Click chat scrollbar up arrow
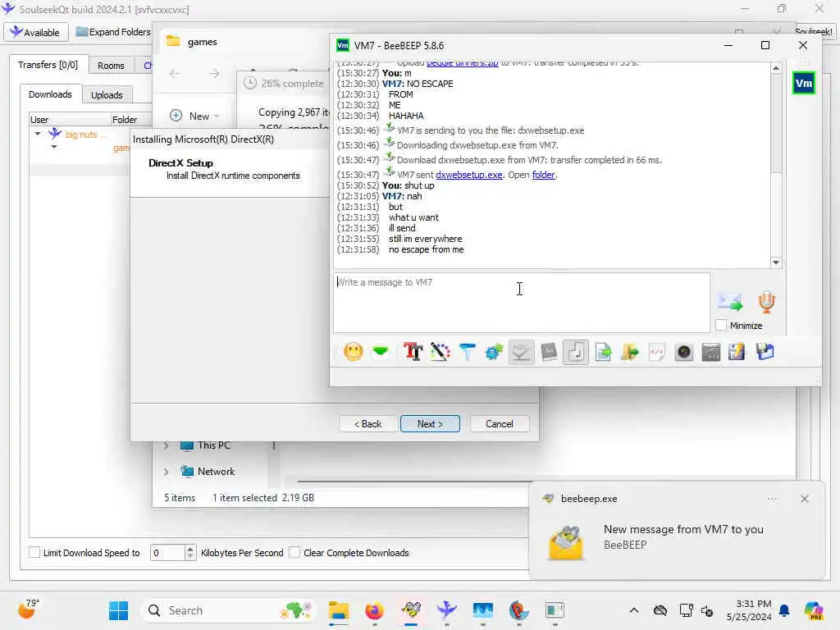Screen dimensions: 840x630 tap(776, 68)
